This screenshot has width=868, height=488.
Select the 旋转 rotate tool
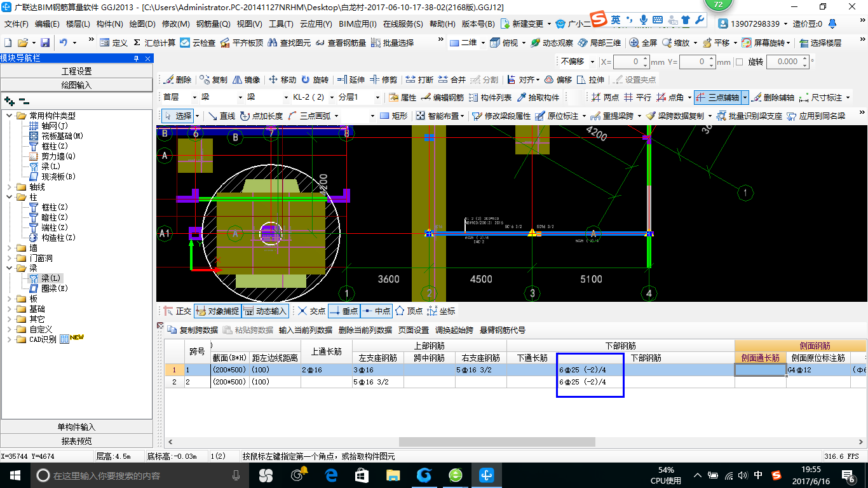coord(315,79)
